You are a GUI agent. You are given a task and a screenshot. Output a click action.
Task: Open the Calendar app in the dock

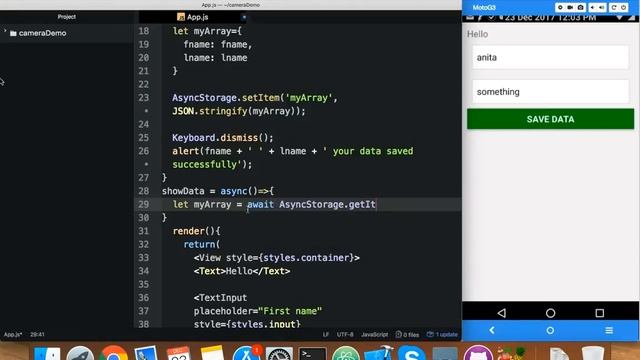178,353
